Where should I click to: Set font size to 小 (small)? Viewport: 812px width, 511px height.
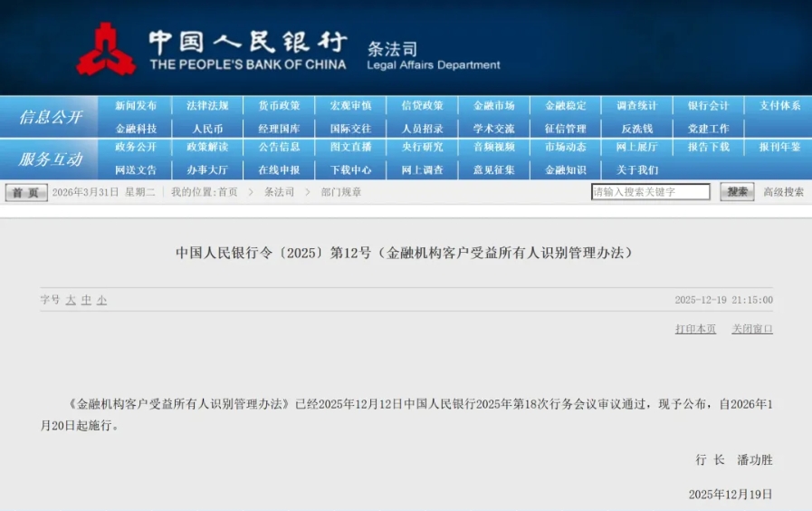pyautogui.click(x=102, y=300)
